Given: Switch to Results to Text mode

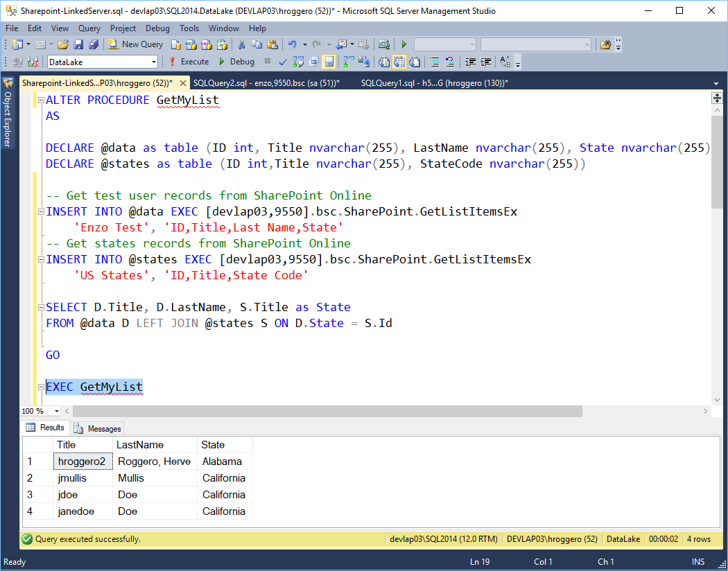Looking at the screenshot, I should coord(383,62).
